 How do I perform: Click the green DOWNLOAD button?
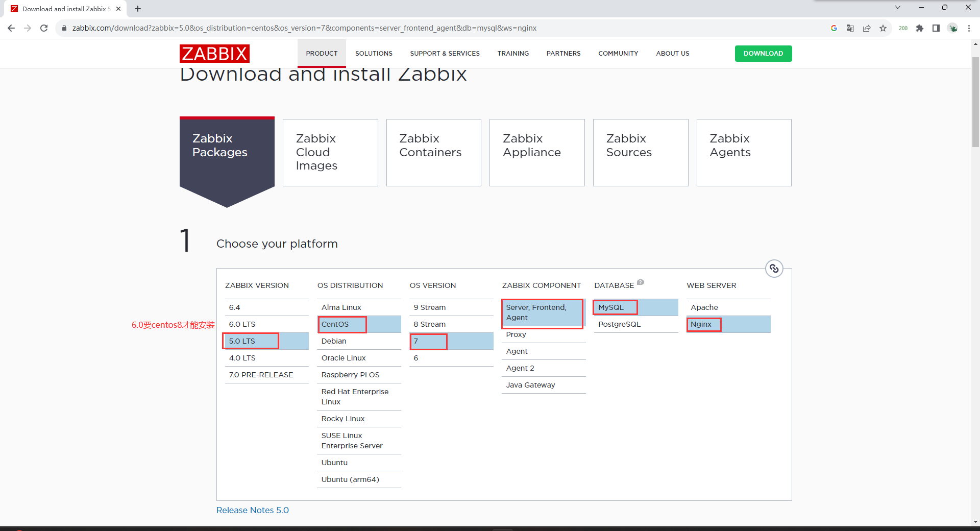(x=763, y=54)
